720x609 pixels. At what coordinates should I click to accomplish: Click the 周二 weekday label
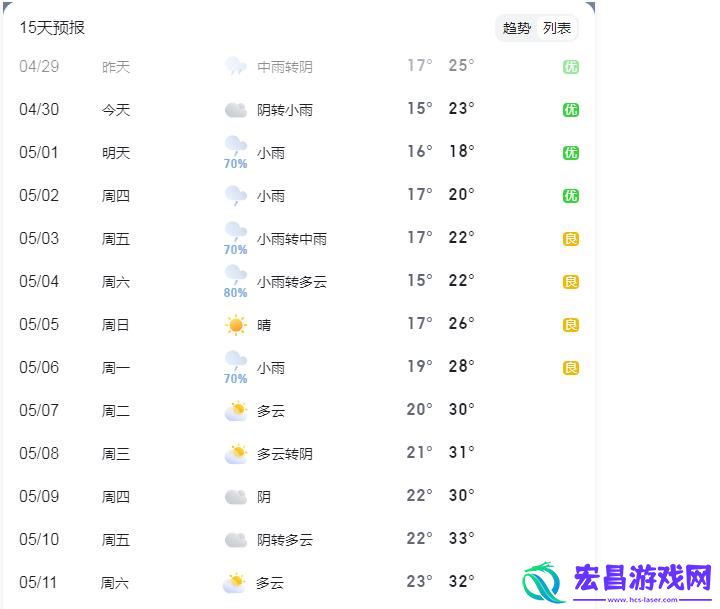(x=116, y=411)
